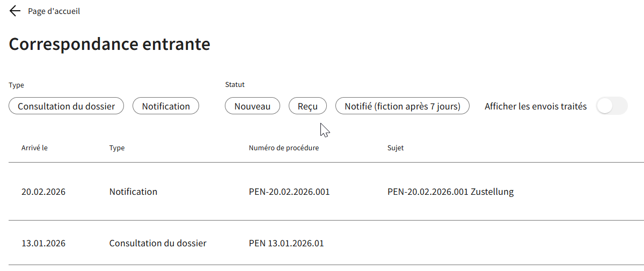Click Numéro de procédure column header
The image size is (644, 271).
[284, 148]
